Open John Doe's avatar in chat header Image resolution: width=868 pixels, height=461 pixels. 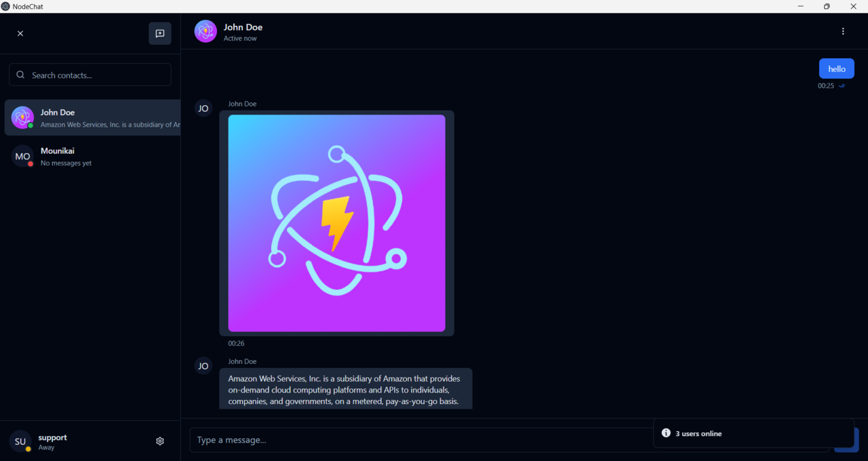[x=205, y=31]
